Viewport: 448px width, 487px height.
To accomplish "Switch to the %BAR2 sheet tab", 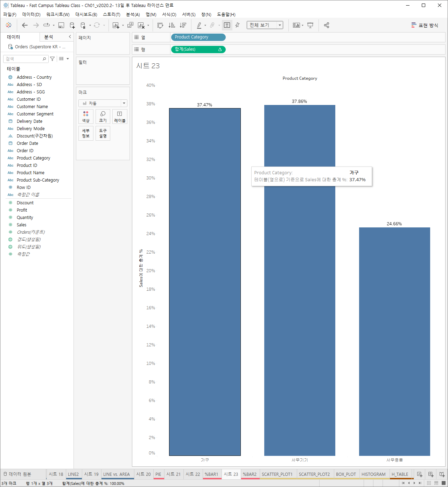I will click(x=250, y=474).
